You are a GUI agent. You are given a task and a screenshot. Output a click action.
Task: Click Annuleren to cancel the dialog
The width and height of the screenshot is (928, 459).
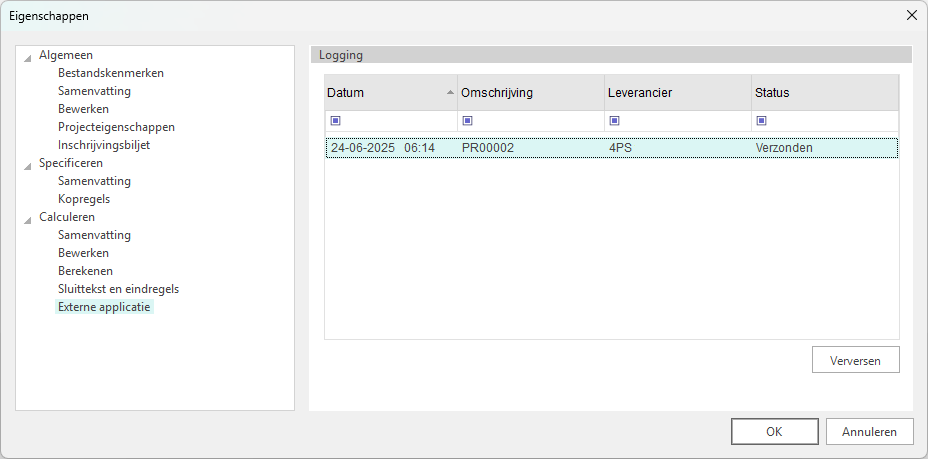pyautogui.click(x=869, y=432)
